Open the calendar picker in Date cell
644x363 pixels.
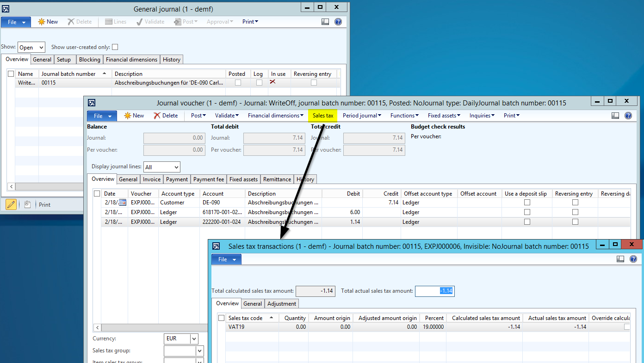pyautogui.click(x=123, y=203)
